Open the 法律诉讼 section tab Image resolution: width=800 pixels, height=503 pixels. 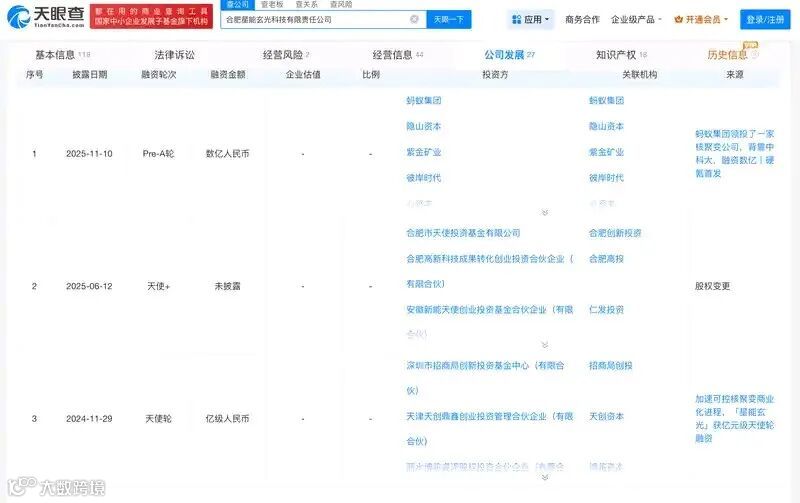[x=174, y=55]
